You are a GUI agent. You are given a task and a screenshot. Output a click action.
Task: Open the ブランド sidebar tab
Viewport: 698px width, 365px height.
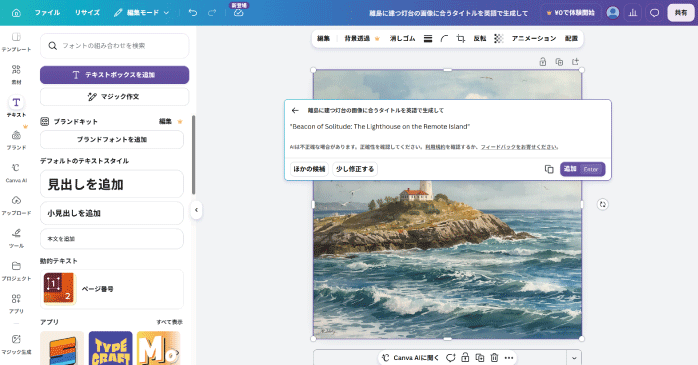coord(16,139)
